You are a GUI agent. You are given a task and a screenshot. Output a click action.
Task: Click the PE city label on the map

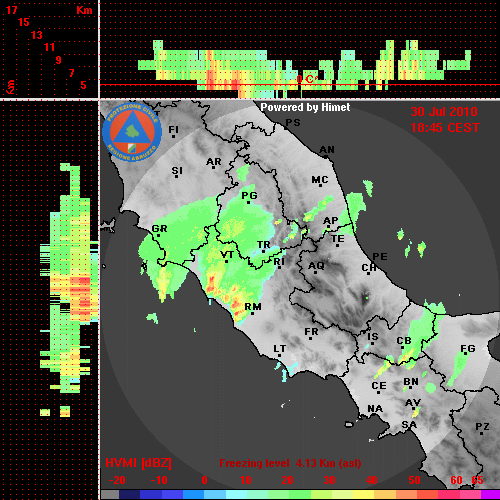(380, 256)
